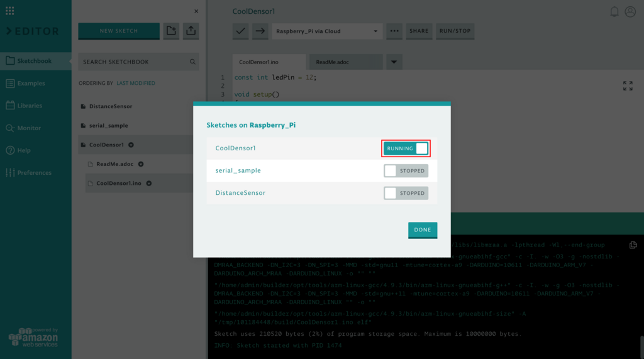Click the new folder icon
The image size is (644, 359).
pos(171,31)
